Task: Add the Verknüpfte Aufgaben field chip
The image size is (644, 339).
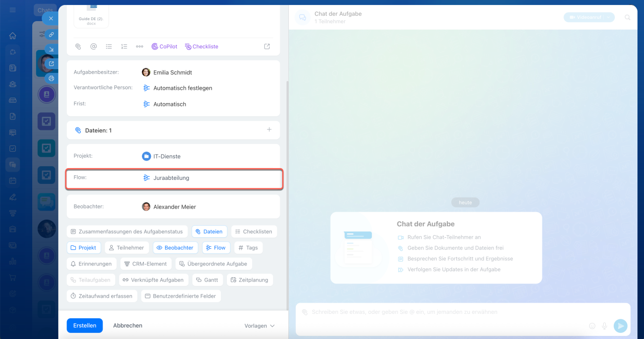Action: click(154, 280)
